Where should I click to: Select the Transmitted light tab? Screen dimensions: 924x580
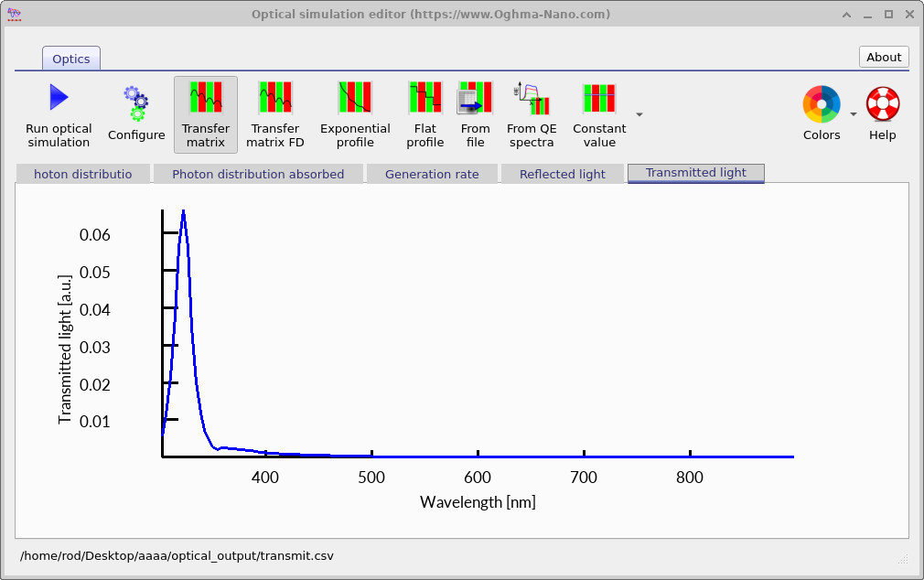click(696, 173)
